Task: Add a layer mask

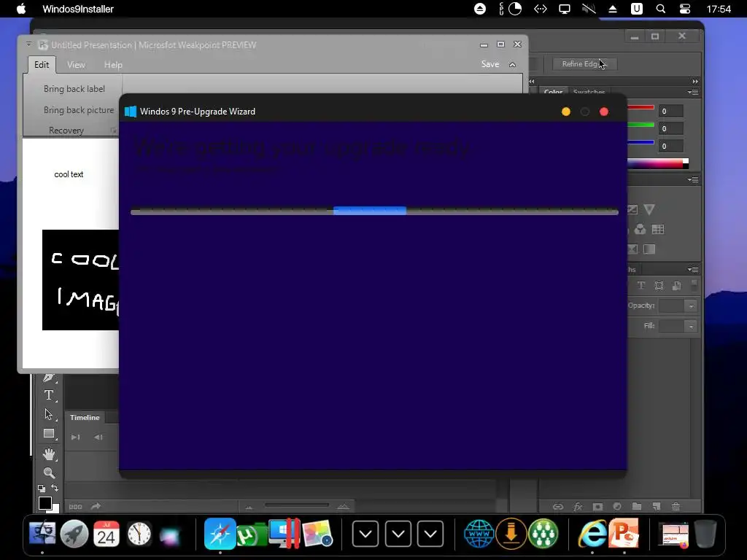Action: pos(597,507)
